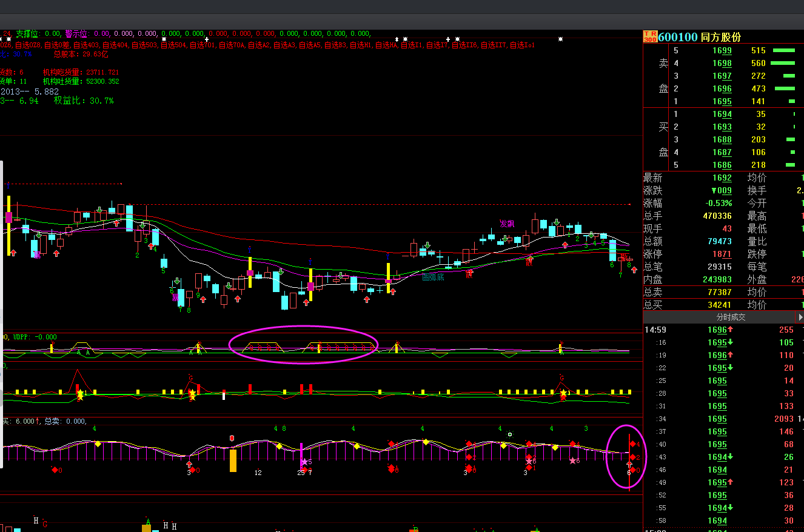This screenshot has width=804, height=532.
Task: Click the green volume bar for buy 218
Action: (790, 165)
